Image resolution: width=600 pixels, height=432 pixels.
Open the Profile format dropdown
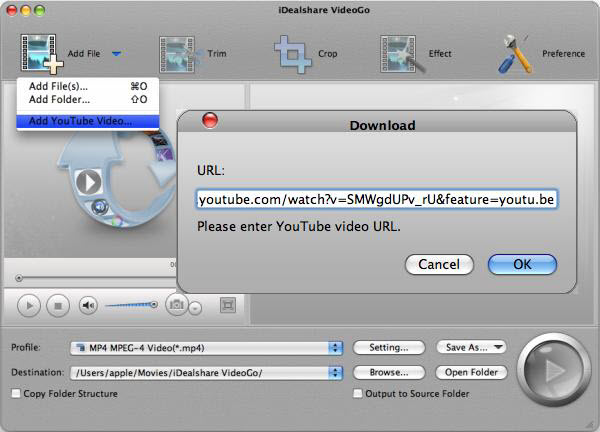[206, 348]
